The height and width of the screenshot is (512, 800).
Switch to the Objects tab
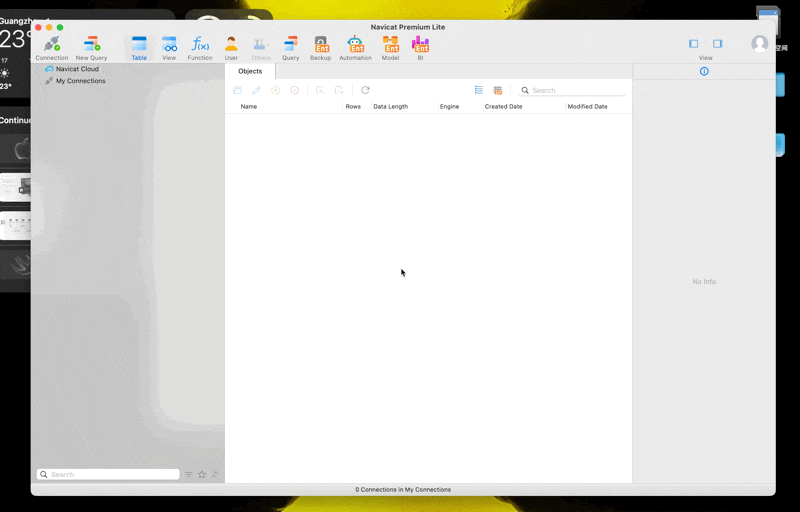coord(250,71)
